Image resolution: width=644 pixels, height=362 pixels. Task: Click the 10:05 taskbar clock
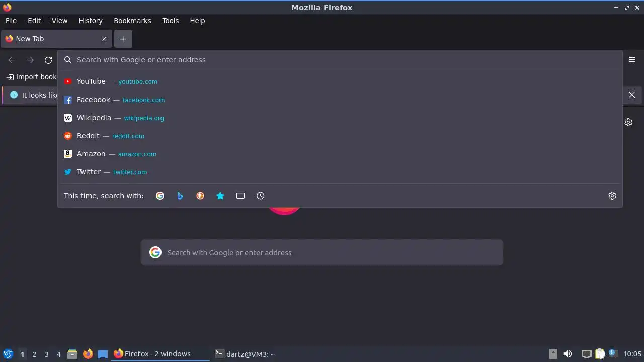[632, 354]
